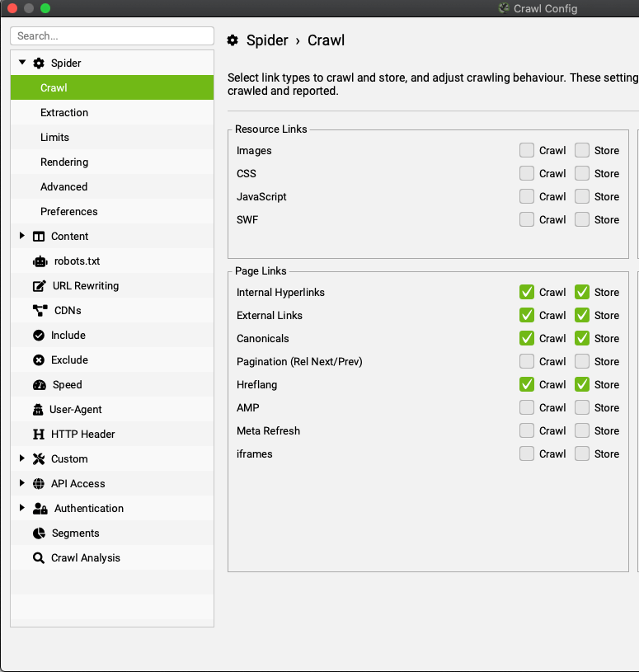Enable Crawl for Pagination (Rel Next/Prev)
This screenshot has height=672, width=639.
coord(526,361)
